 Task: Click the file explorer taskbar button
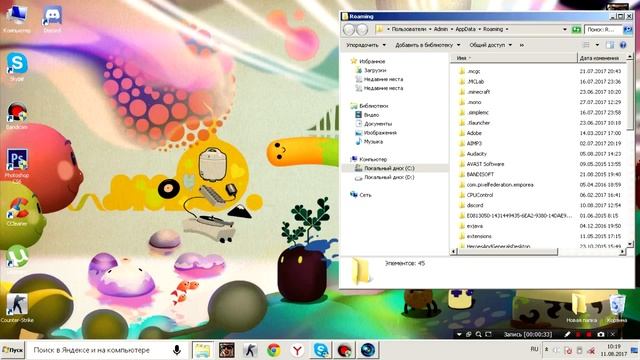(202, 350)
